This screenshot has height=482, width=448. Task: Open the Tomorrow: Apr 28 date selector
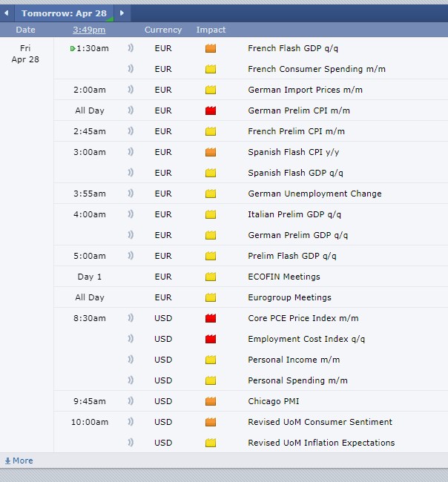point(64,13)
